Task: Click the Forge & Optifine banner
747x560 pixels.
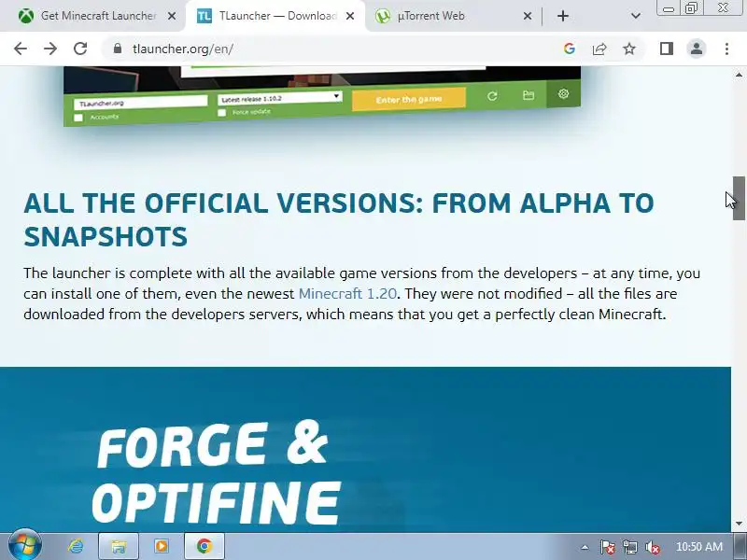Action: [x=365, y=450]
